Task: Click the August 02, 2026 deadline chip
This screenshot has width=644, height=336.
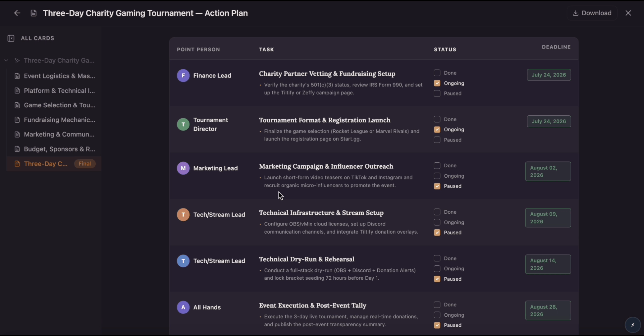Action: coord(548,171)
